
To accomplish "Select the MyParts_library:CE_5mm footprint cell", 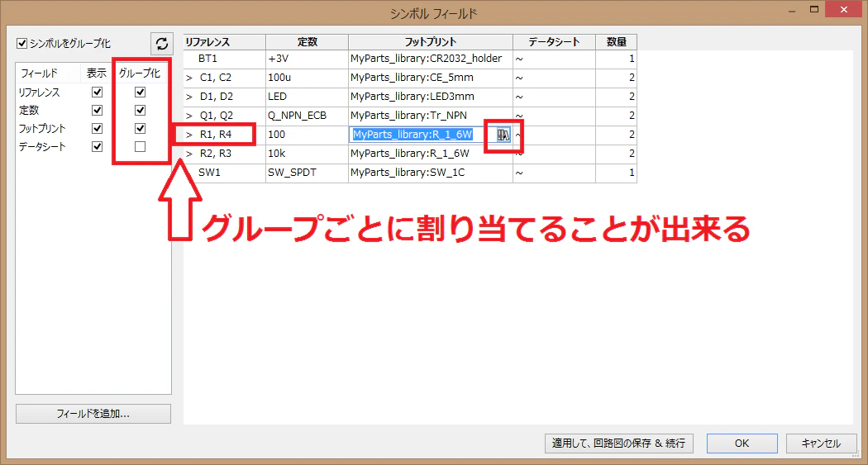I will [431, 78].
